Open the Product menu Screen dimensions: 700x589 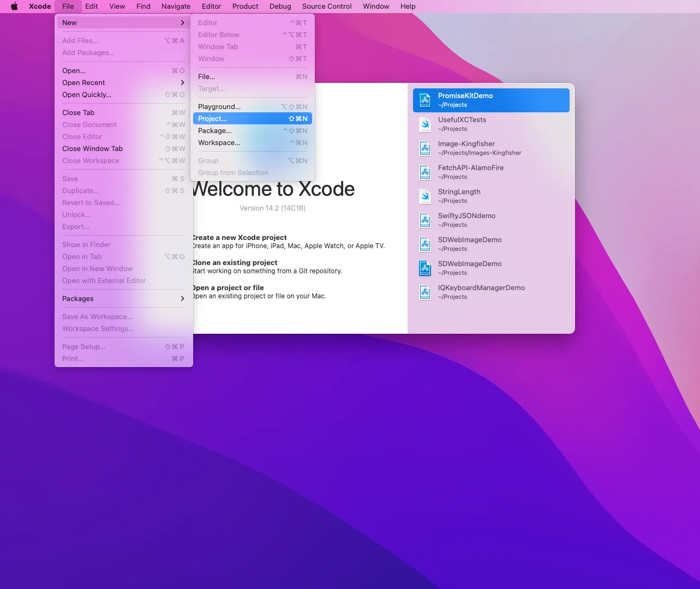pos(246,7)
